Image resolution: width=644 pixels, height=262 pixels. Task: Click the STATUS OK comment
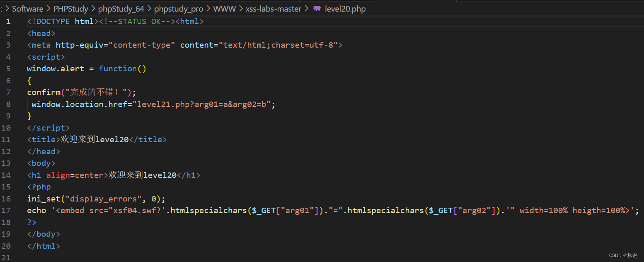click(x=137, y=22)
